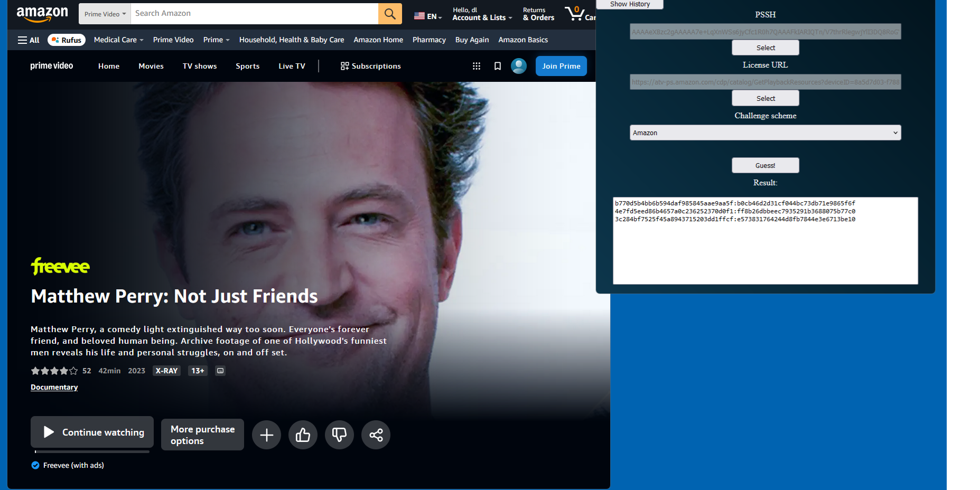This screenshot has width=980, height=490.
Task: Open Amazon Home link
Action: (378, 40)
